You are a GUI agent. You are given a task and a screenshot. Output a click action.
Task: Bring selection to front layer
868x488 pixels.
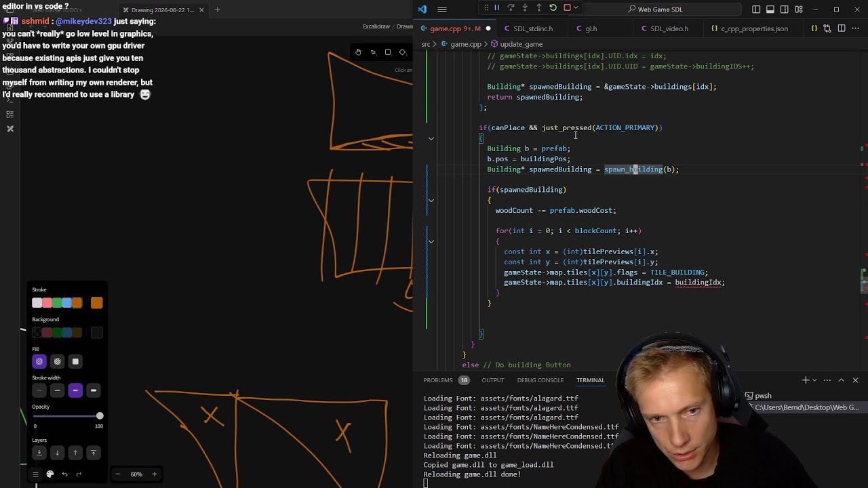[x=94, y=452]
